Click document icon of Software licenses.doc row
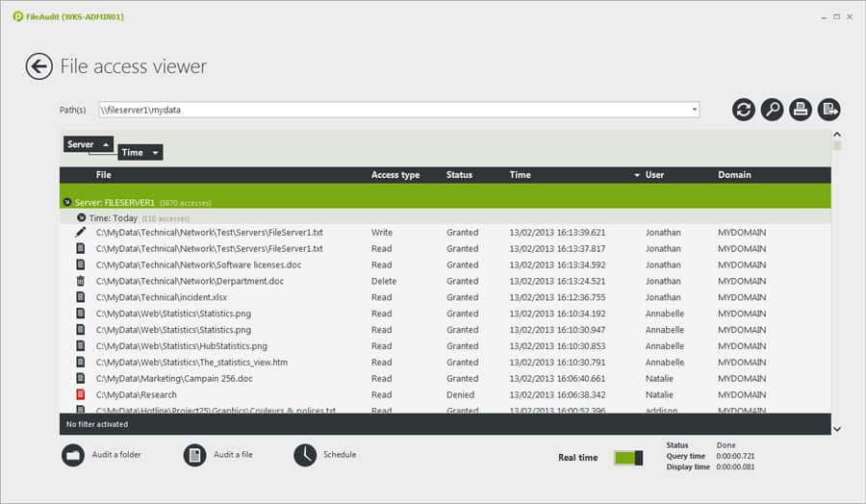Screen dimensions: 866x504 coord(81,265)
